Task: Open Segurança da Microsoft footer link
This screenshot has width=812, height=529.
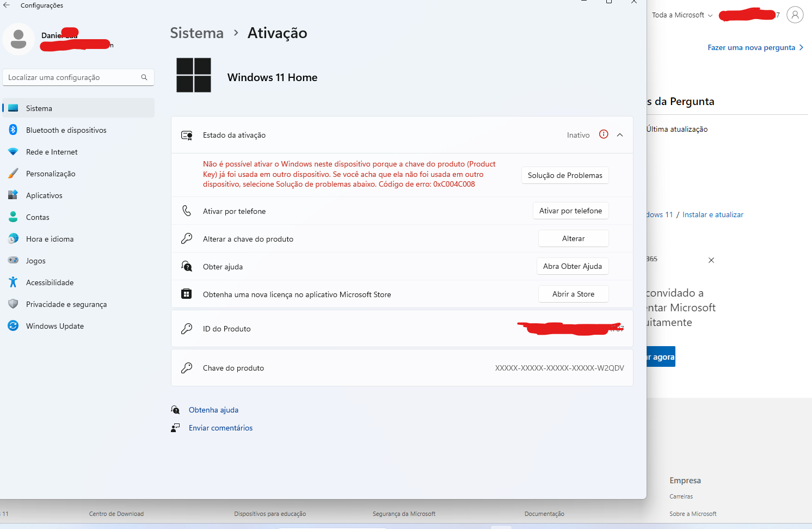Action: click(404, 514)
